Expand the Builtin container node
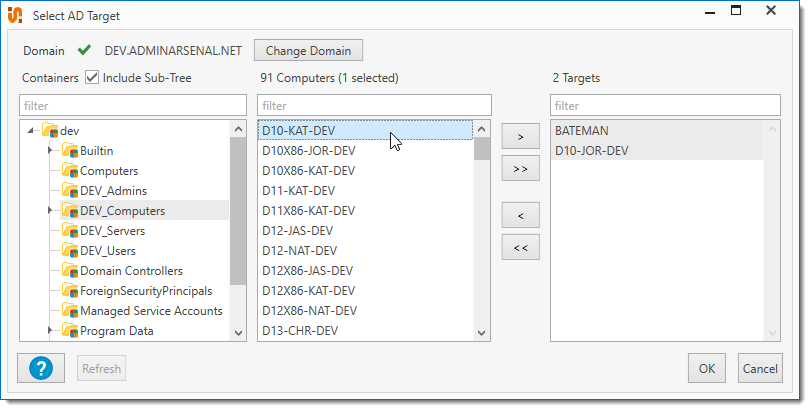 pyautogui.click(x=50, y=150)
